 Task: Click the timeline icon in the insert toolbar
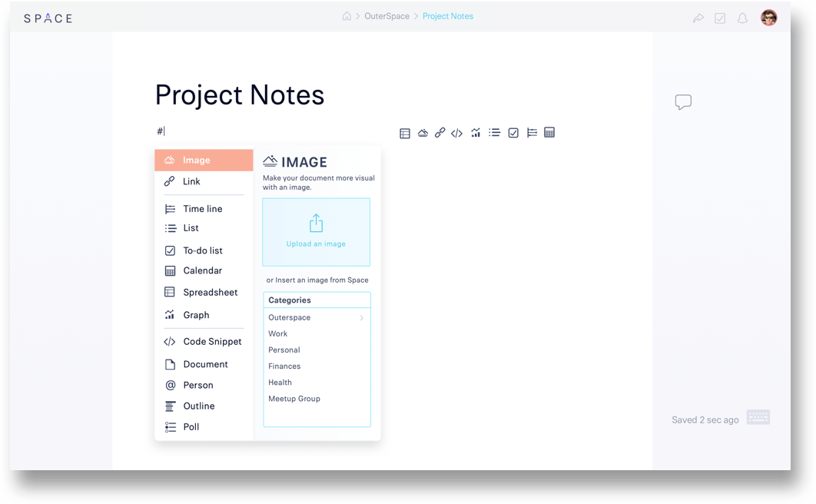click(x=532, y=133)
